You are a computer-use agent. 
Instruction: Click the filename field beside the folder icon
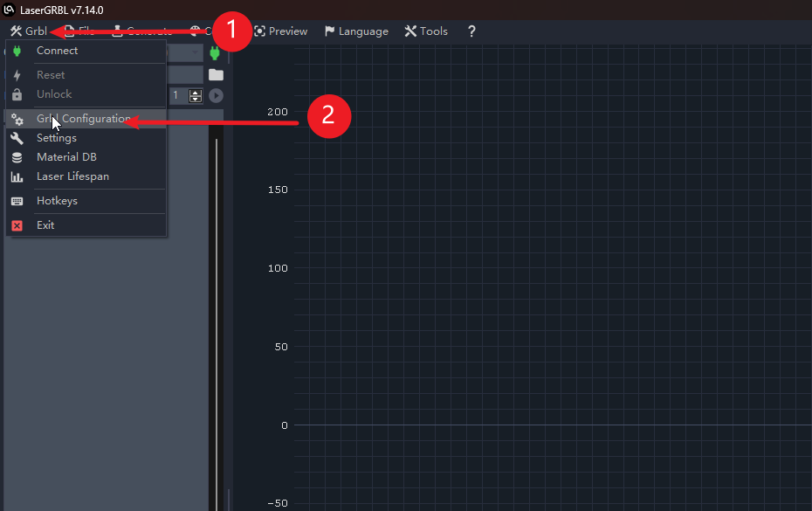[184, 75]
